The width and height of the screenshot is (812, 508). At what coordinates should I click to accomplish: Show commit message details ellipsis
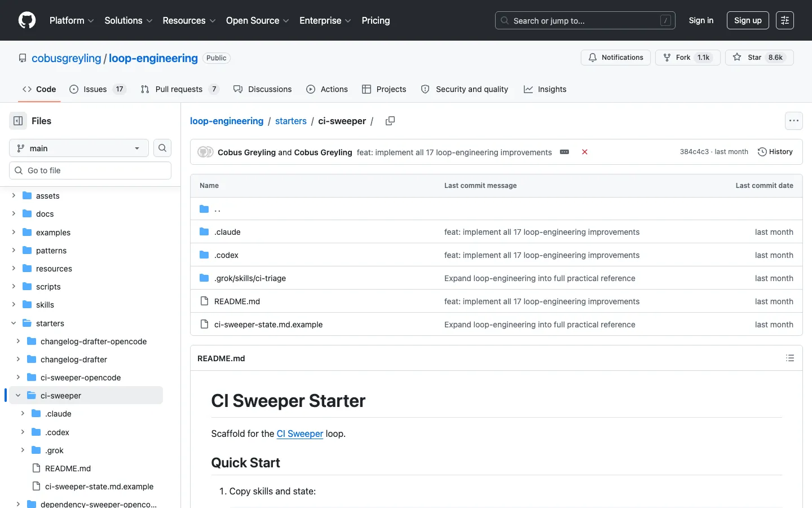pyautogui.click(x=564, y=152)
